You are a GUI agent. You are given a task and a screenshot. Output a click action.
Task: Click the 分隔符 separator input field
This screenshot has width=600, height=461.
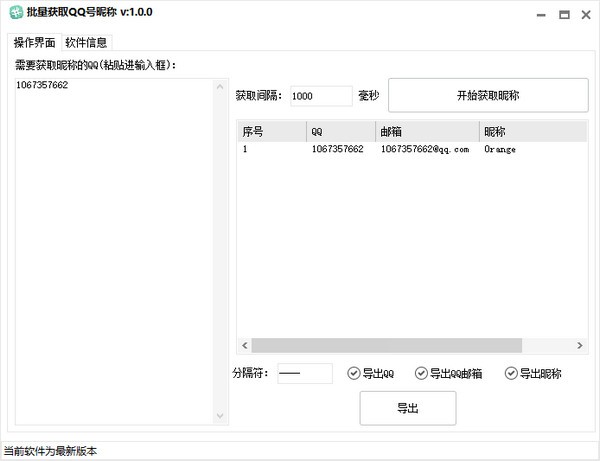pyautogui.click(x=304, y=374)
